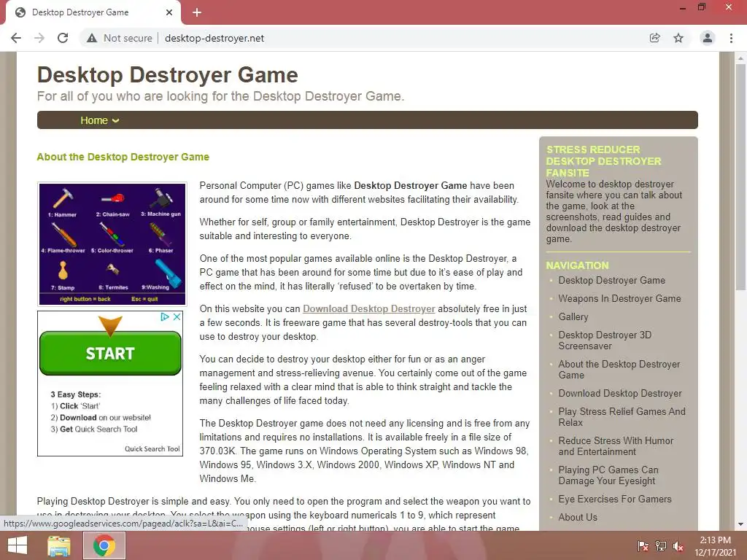Open Chrome three-dot menu
Viewport: 747px width, 560px height.
point(731,38)
